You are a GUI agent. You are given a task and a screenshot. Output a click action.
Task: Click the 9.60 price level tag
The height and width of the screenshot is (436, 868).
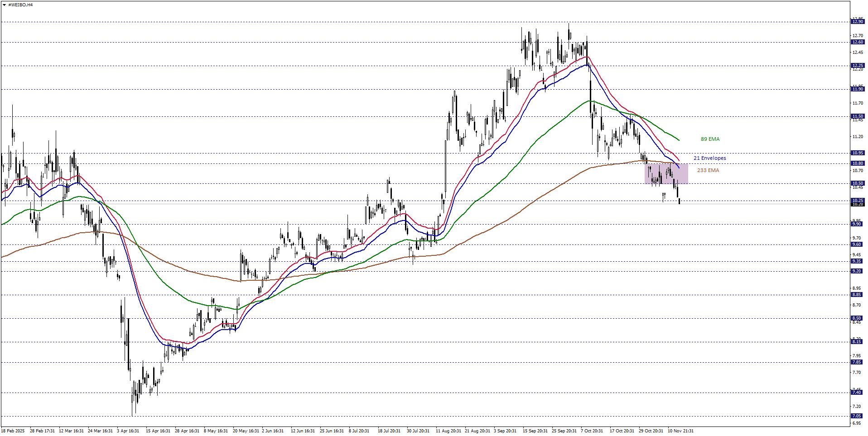pos(857,244)
